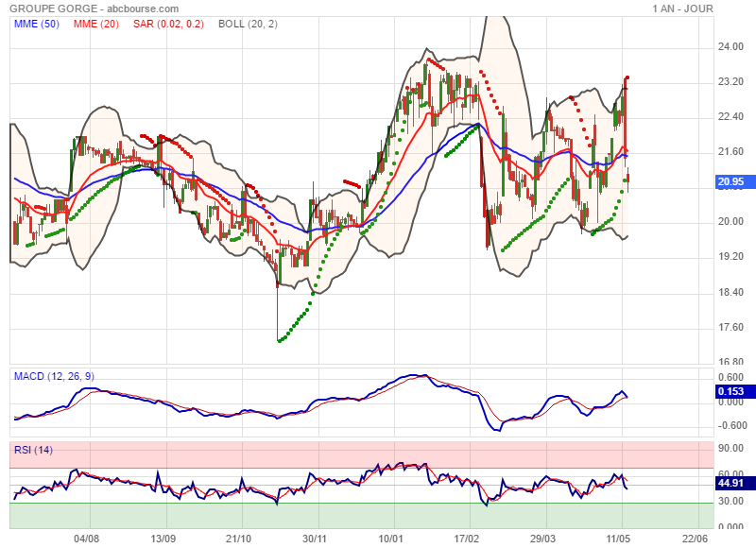The width and height of the screenshot is (756, 548).
Task: Click the chart title "GROUPE GORGE - abcbourse.com"
Action: tap(94, 9)
